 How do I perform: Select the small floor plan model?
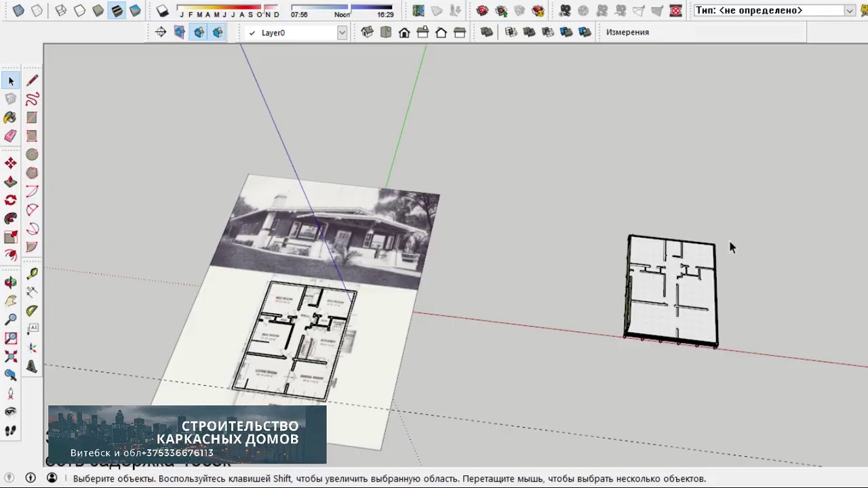click(671, 291)
